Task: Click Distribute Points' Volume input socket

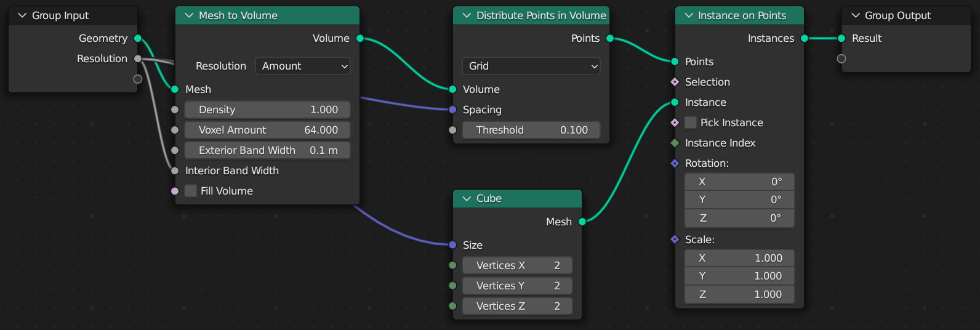Action: [x=452, y=89]
